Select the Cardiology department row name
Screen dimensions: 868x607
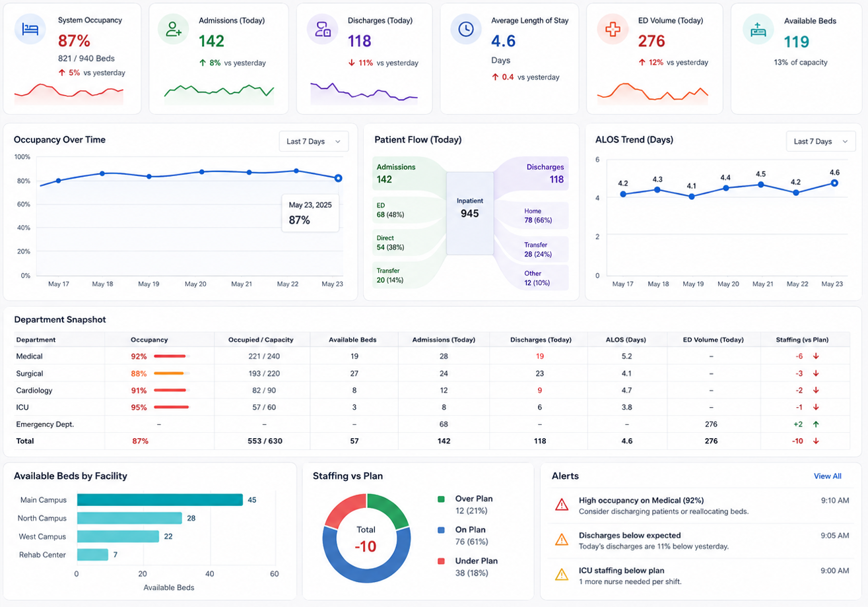(x=34, y=391)
